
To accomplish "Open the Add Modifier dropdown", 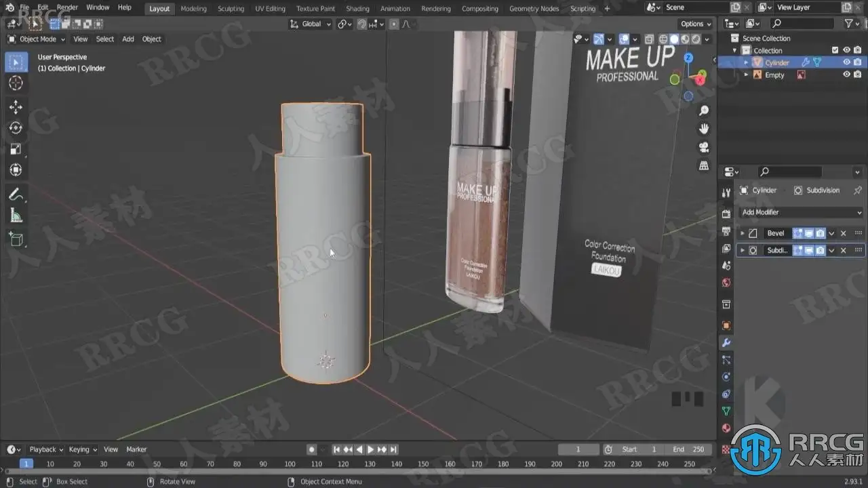I will (802, 212).
